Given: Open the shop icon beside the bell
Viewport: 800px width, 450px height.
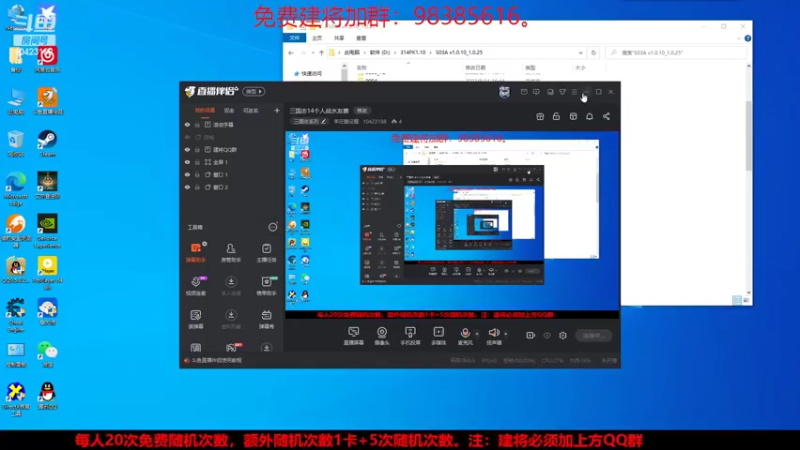Looking at the screenshot, I should tap(573, 116).
